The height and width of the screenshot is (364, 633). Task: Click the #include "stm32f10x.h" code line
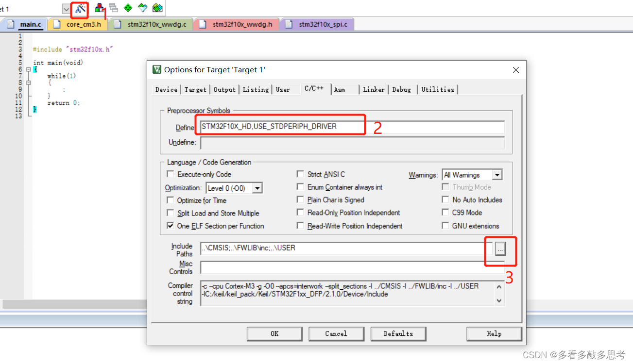click(73, 50)
